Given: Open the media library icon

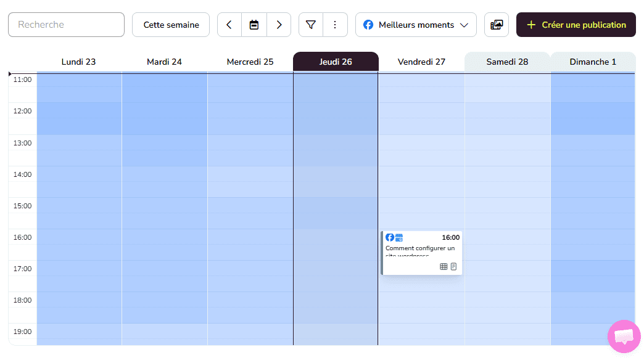Looking at the screenshot, I should click(497, 25).
